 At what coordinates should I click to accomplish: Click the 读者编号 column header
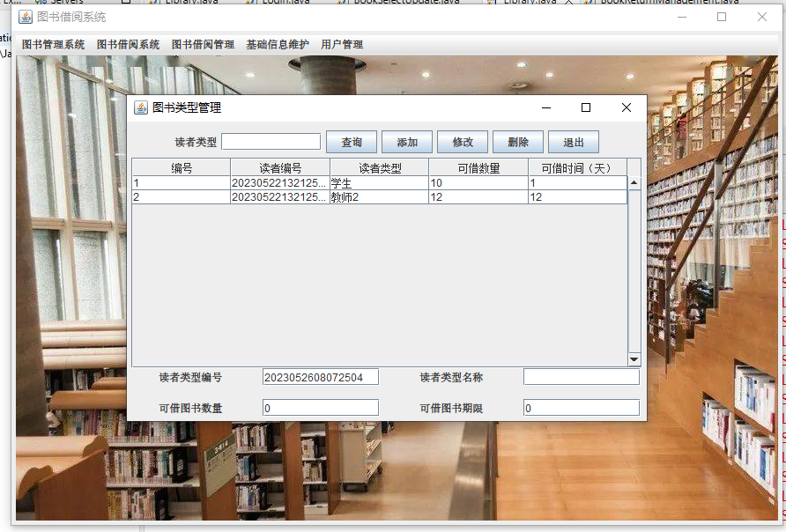(280, 168)
